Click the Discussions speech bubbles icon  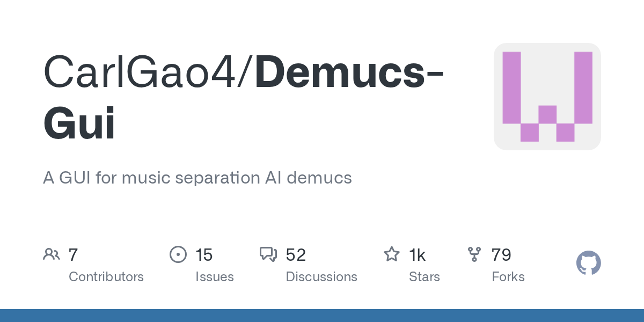(268, 254)
